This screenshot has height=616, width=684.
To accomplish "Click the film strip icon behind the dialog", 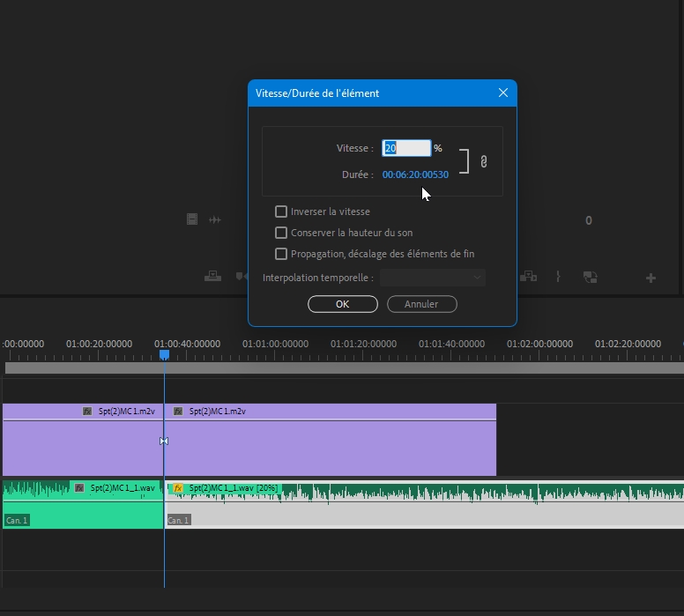I will 191,219.
